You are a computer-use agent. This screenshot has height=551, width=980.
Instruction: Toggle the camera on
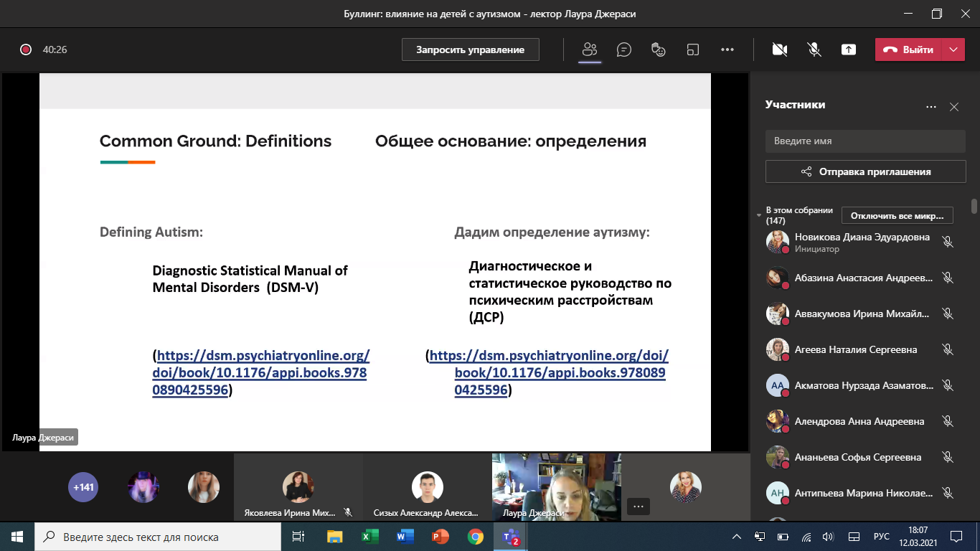click(x=780, y=50)
